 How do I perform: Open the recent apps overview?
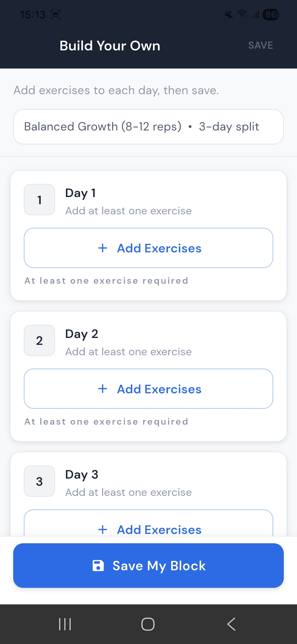pos(65,624)
